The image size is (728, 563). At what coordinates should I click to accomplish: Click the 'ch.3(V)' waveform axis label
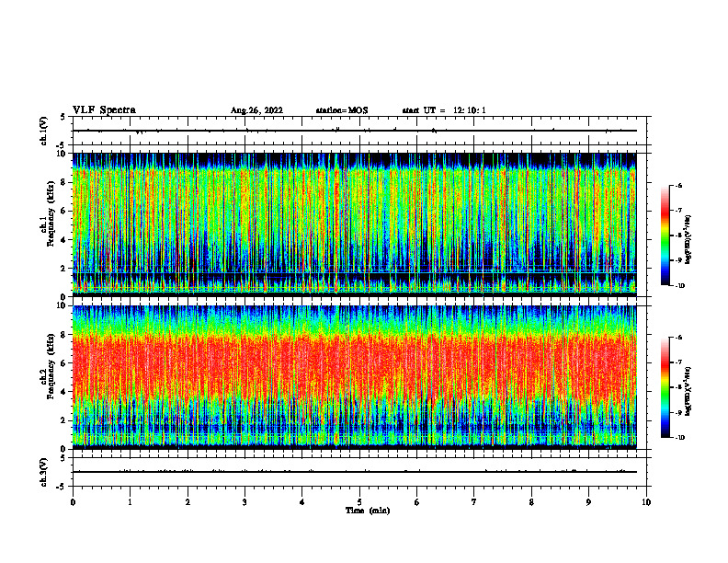[x=44, y=472]
